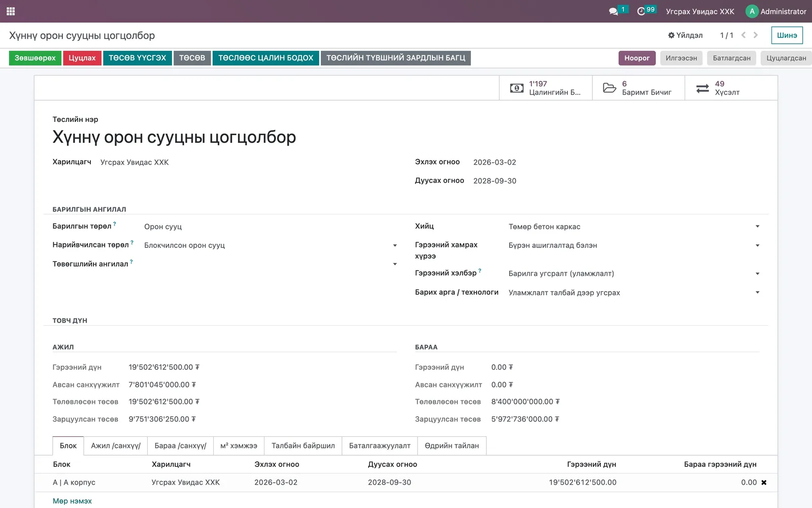The height and width of the screenshot is (508, 812).
Task: Switch to the Бараа /санхүү/ tab
Action: click(x=180, y=446)
